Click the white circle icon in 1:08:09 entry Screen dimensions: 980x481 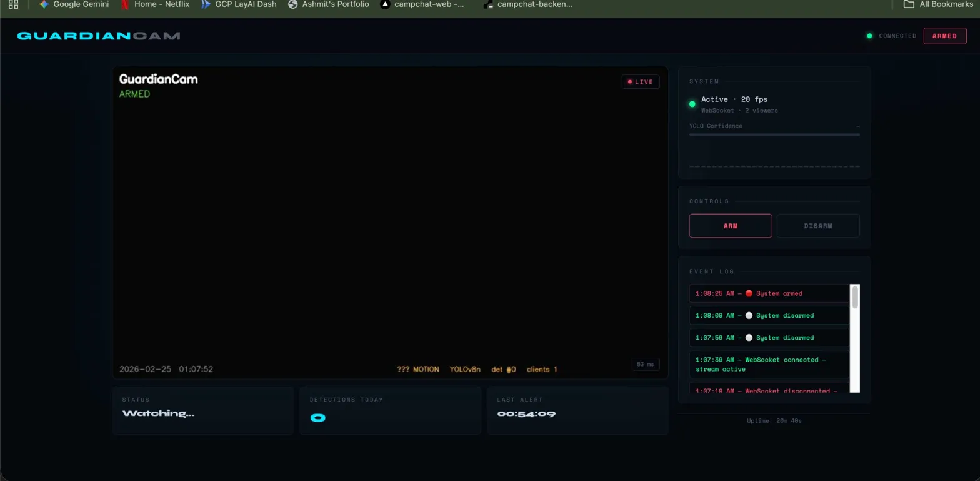pyautogui.click(x=749, y=315)
